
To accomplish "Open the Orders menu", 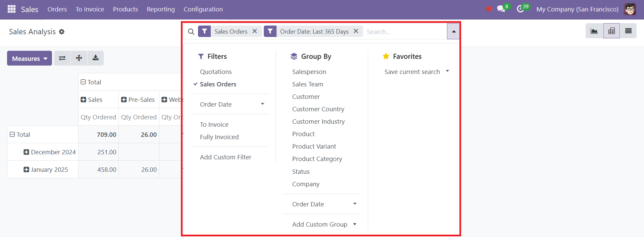I will (57, 9).
